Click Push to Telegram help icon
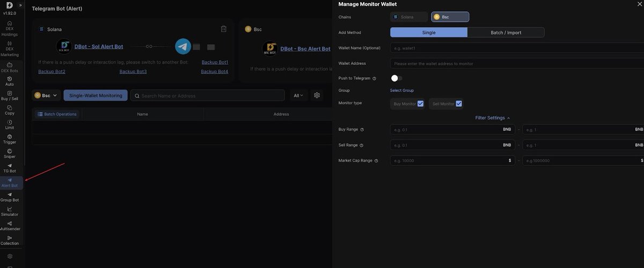 pos(374,78)
